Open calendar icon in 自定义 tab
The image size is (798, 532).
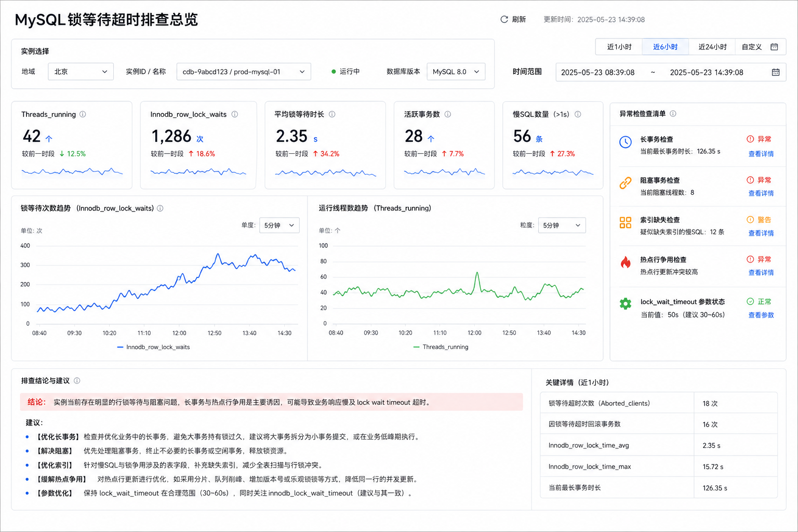coord(774,47)
